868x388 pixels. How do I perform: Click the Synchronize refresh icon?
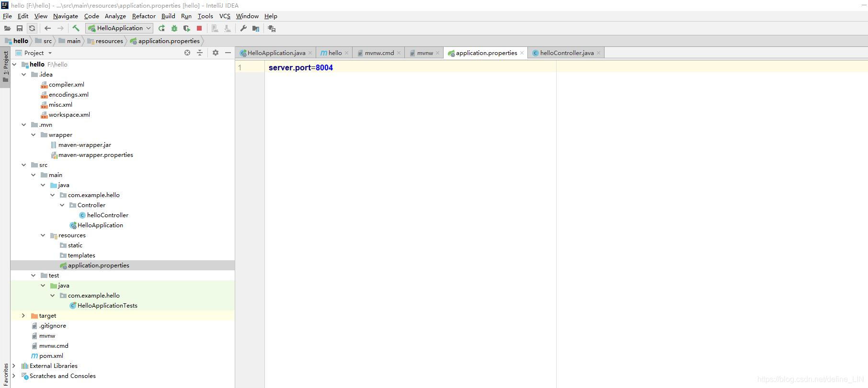tap(32, 28)
